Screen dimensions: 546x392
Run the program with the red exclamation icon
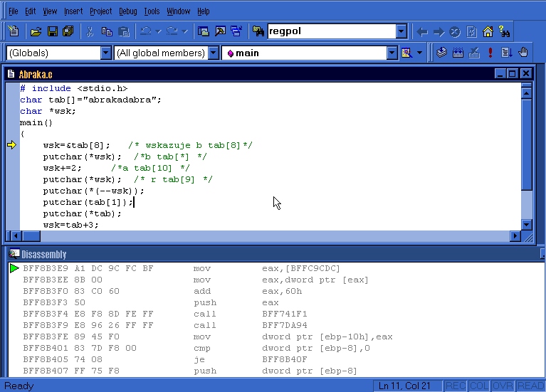[490, 53]
